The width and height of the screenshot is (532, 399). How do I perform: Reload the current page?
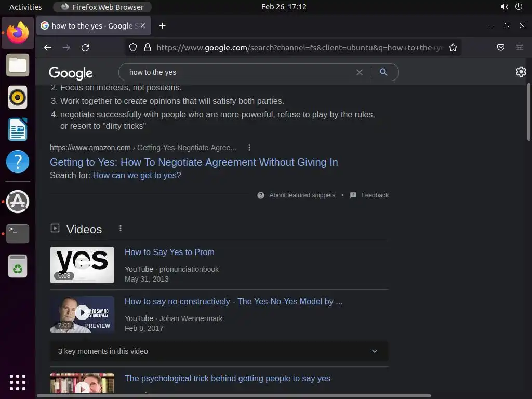(85, 47)
